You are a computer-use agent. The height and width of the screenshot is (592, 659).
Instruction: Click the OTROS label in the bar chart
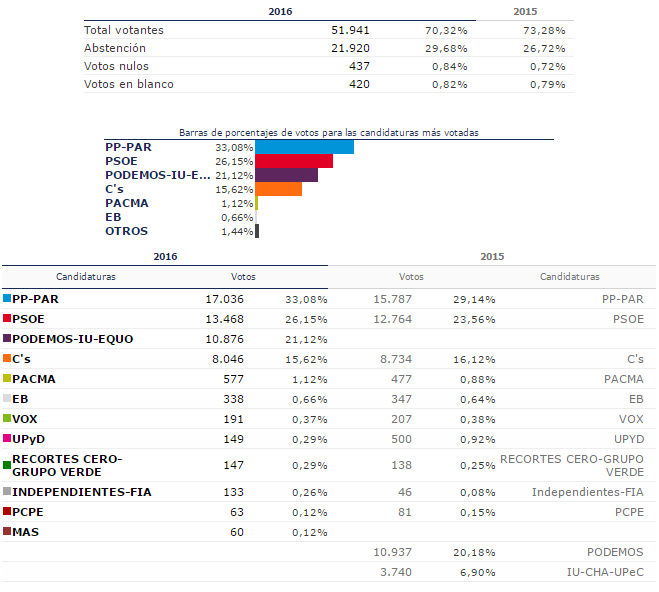coord(127,231)
